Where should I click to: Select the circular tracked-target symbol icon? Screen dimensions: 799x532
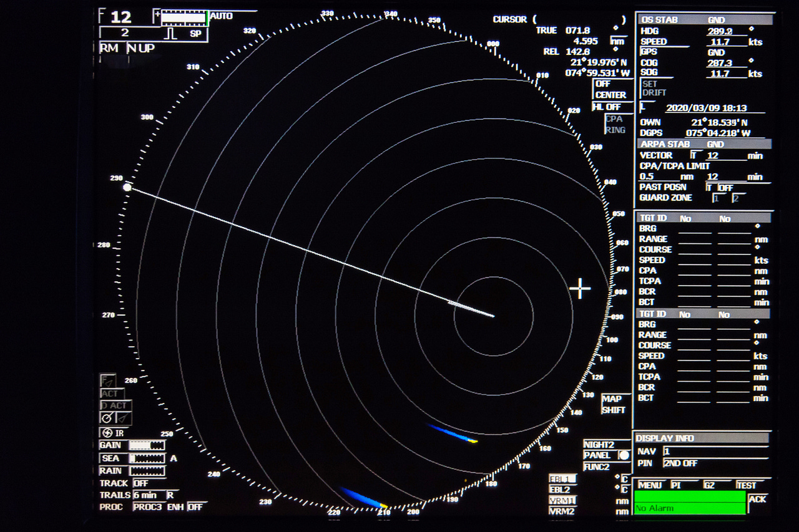(107, 418)
